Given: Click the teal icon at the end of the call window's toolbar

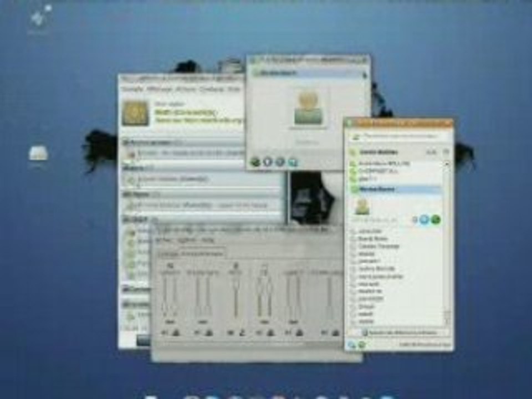Looking at the screenshot, I should click(x=293, y=162).
